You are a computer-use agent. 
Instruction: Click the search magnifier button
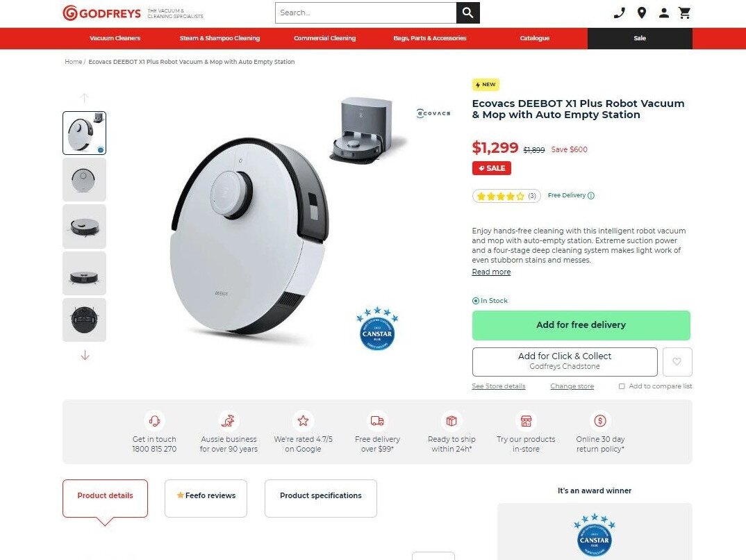point(467,13)
